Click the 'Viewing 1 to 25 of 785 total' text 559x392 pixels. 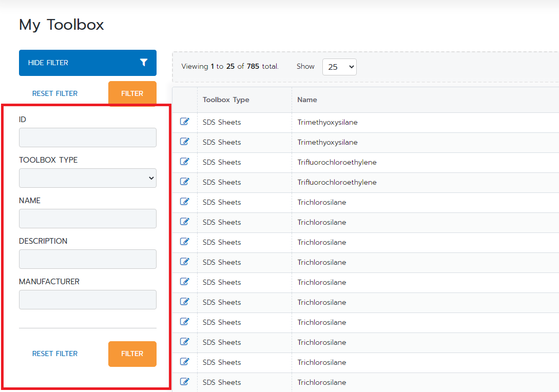click(x=230, y=66)
